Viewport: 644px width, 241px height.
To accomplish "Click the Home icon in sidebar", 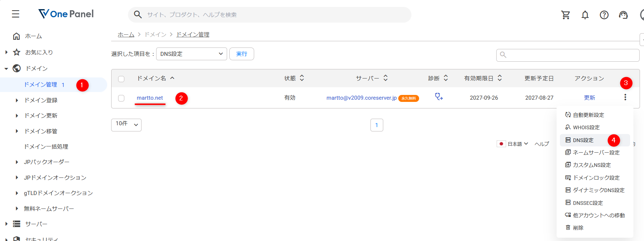I will point(16,36).
